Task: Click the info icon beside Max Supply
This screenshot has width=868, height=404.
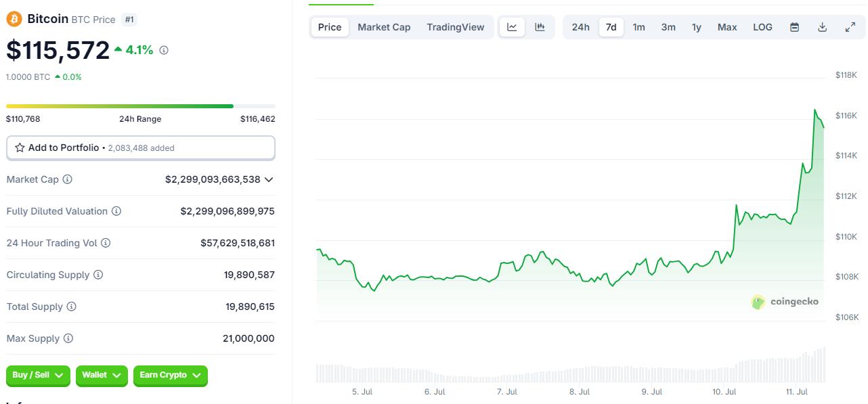Action: 68,338
